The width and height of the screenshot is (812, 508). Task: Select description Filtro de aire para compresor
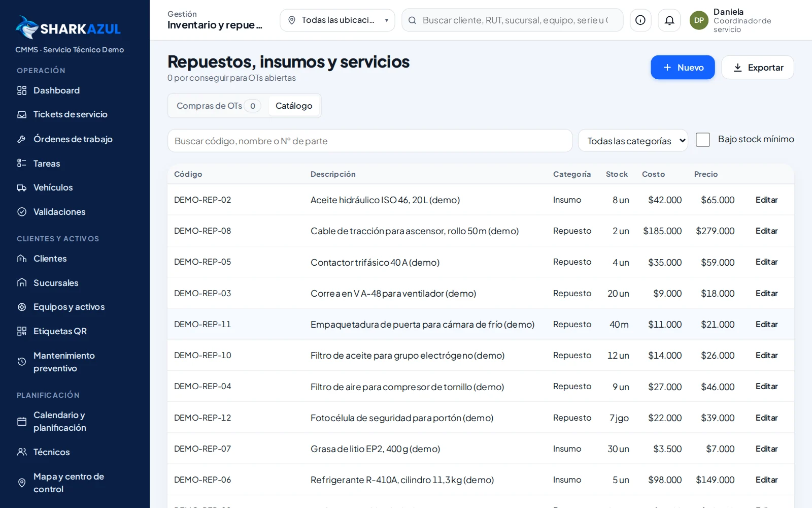pos(407,387)
